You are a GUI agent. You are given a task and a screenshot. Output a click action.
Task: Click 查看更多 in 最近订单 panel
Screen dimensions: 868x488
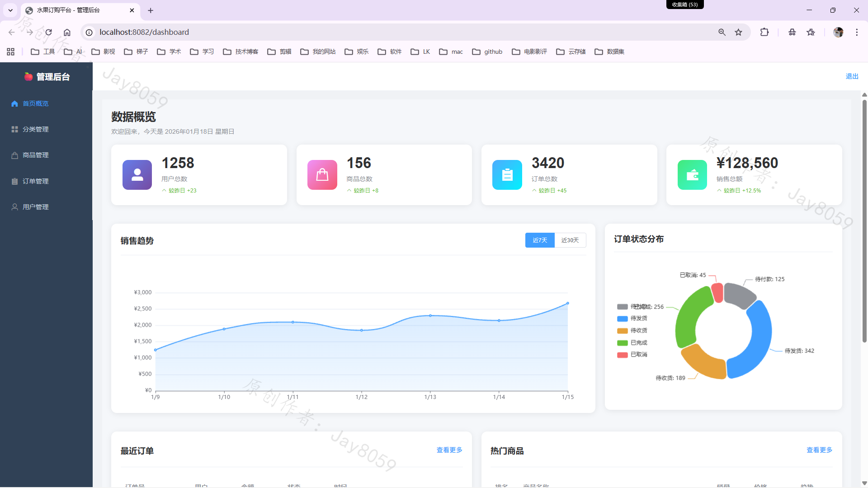point(449,450)
